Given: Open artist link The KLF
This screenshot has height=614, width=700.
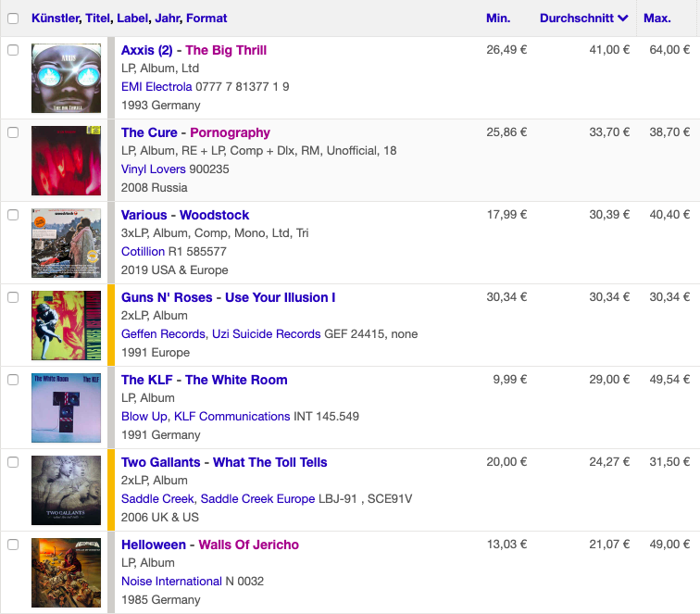Looking at the screenshot, I should click(147, 380).
